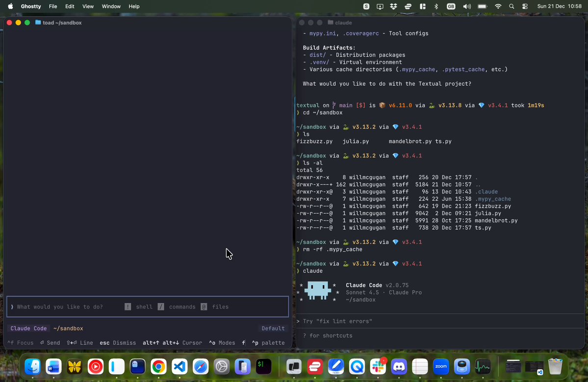
Task: Open the volume control in menu bar
Action: [466, 6]
